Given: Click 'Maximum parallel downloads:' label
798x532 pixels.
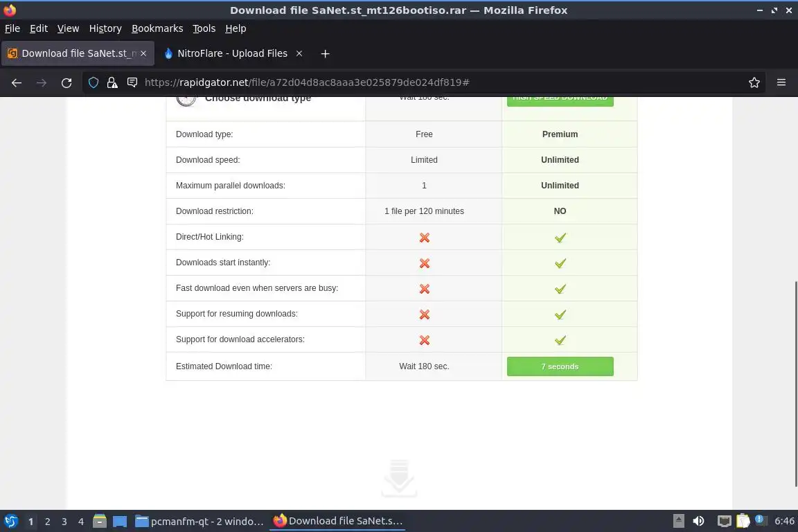Looking at the screenshot, I should click(x=231, y=186).
